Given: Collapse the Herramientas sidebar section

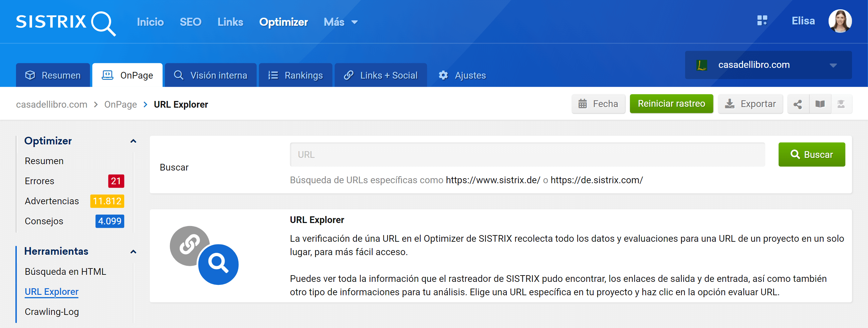Looking at the screenshot, I should click(x=133, y=252).
